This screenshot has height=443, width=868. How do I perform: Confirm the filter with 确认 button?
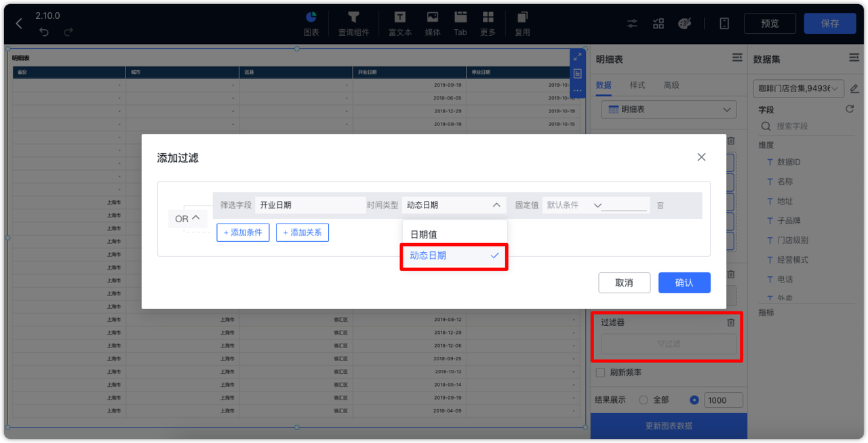[684, 282]
